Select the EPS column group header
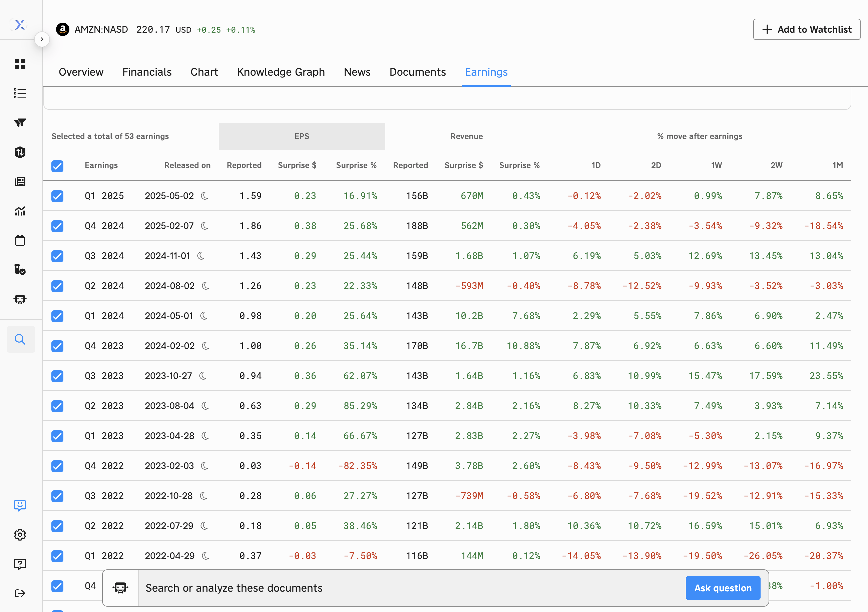Screen dimensions: 868x612 coord(302,136)
